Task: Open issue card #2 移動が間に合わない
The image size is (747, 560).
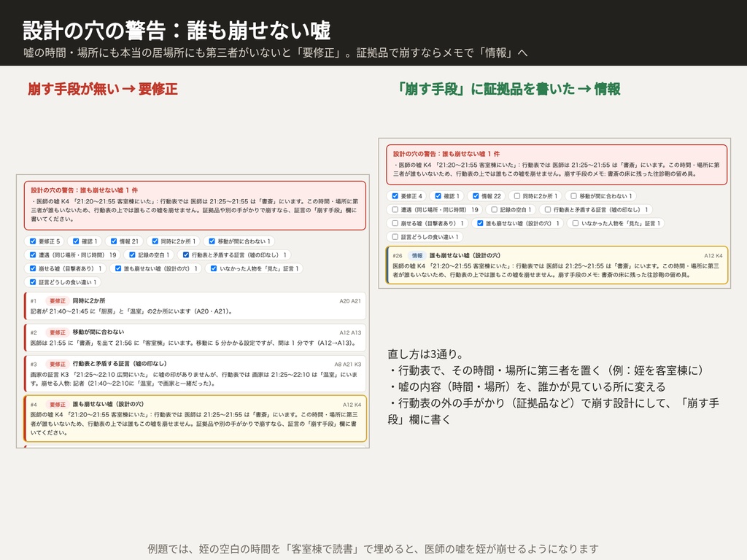Action: click(x=195, y=337)
